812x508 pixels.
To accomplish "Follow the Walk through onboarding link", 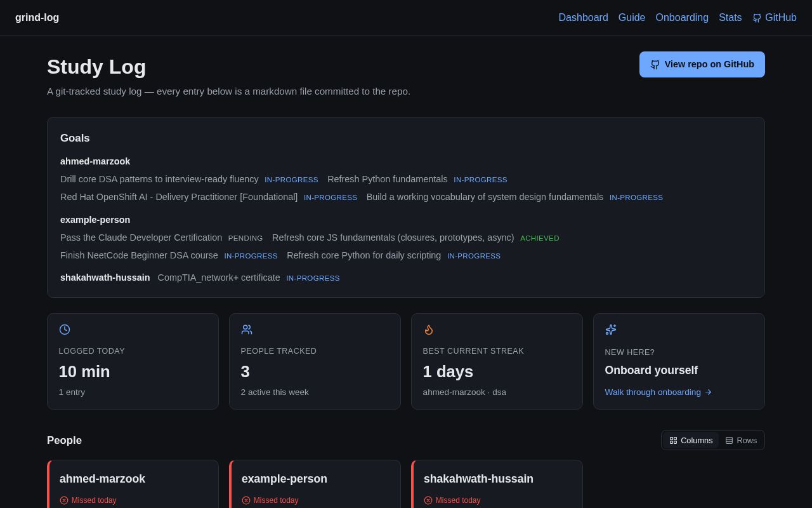I will pyautogui.click(x=658, y=392).
